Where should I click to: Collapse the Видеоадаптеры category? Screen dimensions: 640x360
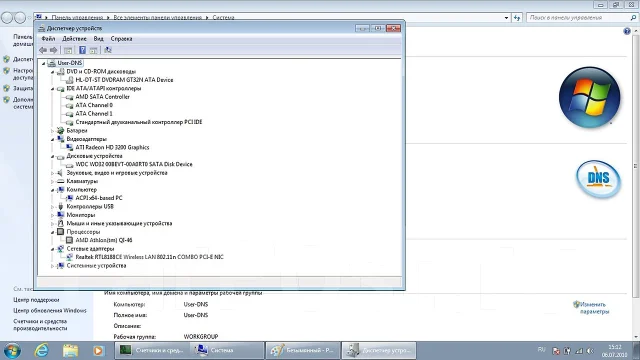point(53,139)
